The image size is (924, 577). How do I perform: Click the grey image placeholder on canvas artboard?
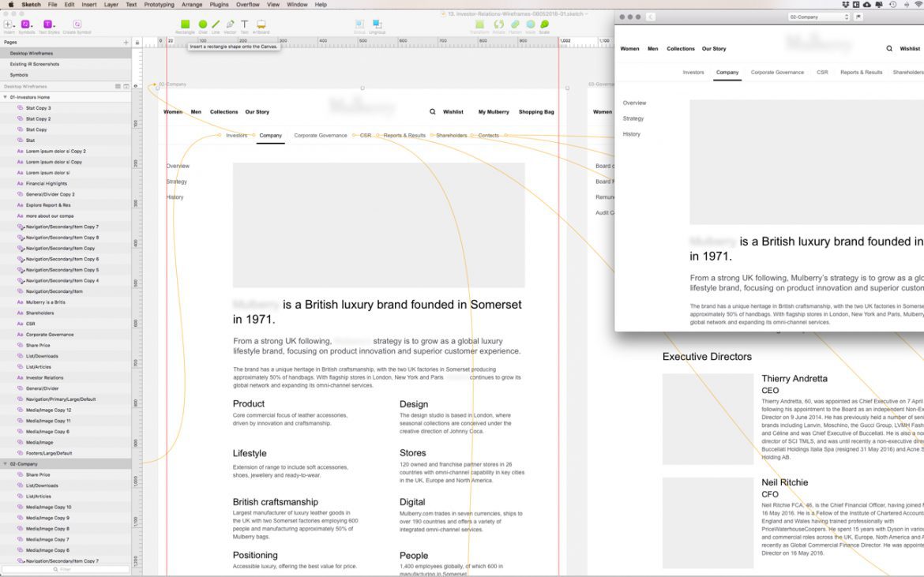378,225
